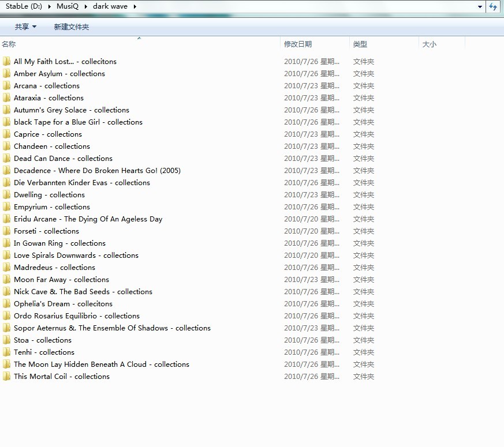Select 'Arcana - collections' name text
Image resolution: width=504 pixels, height=447 pixels.
[x=47, y=86]
